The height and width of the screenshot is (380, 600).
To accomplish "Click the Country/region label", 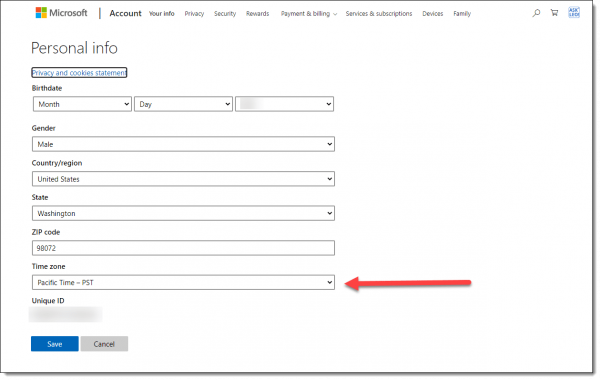I will [x=57, y=163].
